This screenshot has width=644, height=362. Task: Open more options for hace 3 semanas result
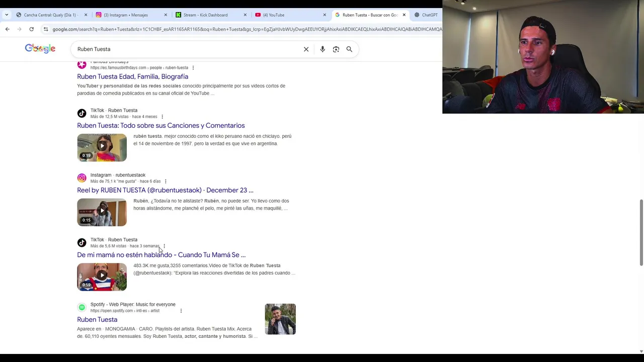tap(164, 246)
